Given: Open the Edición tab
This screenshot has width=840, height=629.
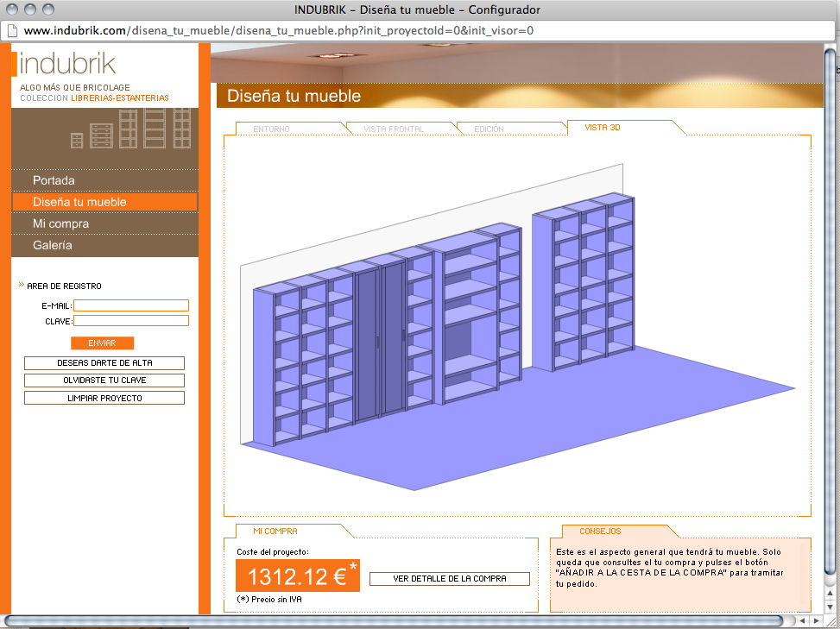Looking at the screenshot, I should pos(489,129).
